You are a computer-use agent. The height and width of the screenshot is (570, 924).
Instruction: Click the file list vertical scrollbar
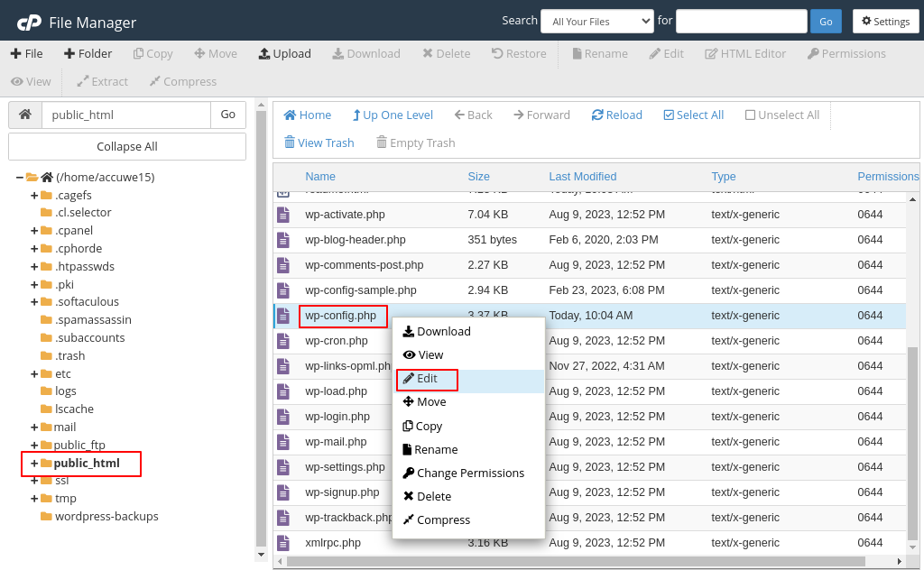(x=912, y=443)
